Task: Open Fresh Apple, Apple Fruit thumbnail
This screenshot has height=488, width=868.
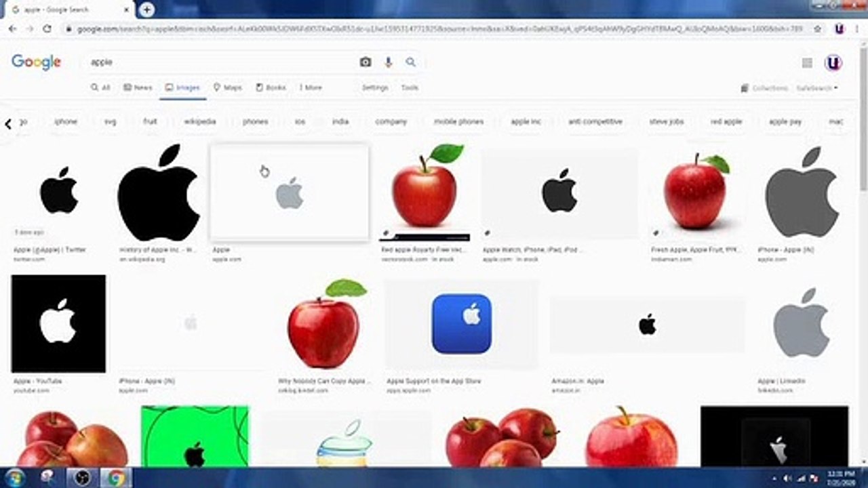Action: [696, 192]
